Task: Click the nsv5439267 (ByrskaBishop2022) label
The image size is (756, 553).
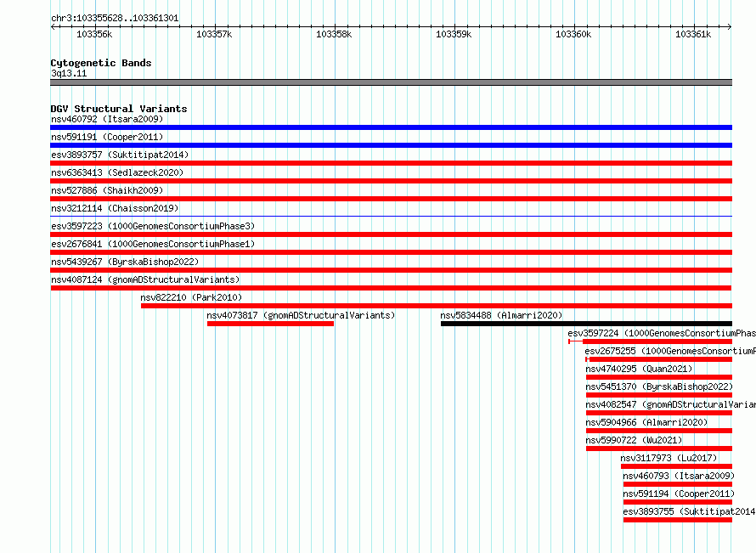Action: click(x=125, y=262)
